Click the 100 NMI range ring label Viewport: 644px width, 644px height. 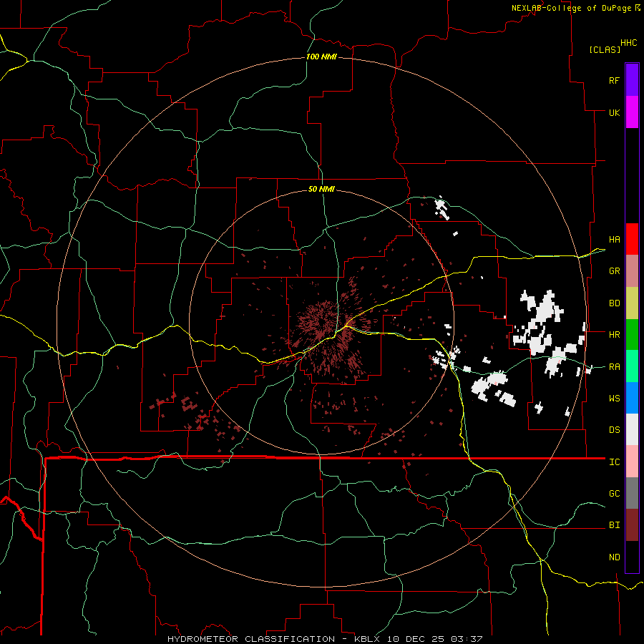[321, 57]
